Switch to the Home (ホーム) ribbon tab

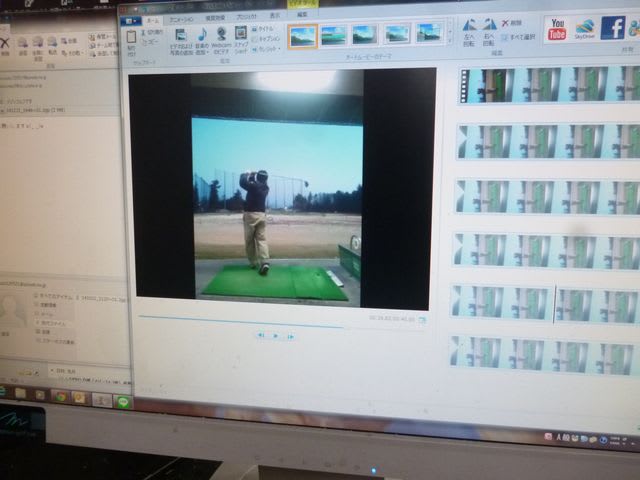(x=153, y=20)
